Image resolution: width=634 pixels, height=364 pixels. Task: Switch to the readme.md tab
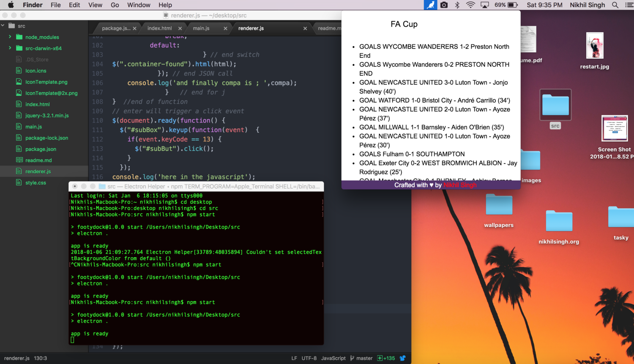(x=329, y=28)
